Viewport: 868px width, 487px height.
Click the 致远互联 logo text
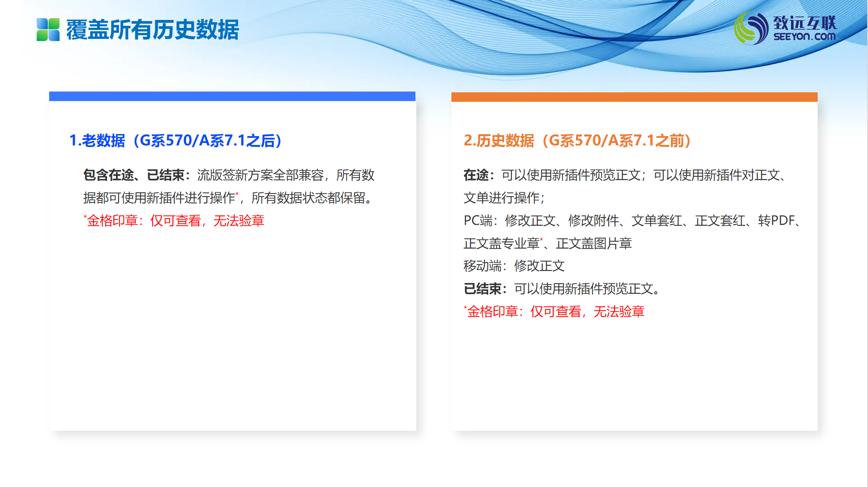(x=805, y=22)
